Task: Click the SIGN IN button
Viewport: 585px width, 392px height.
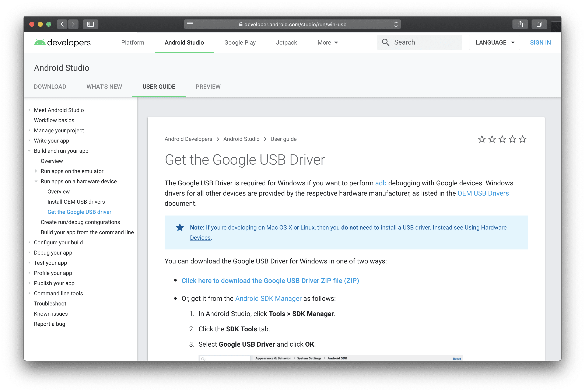Action: coord(540,42)
